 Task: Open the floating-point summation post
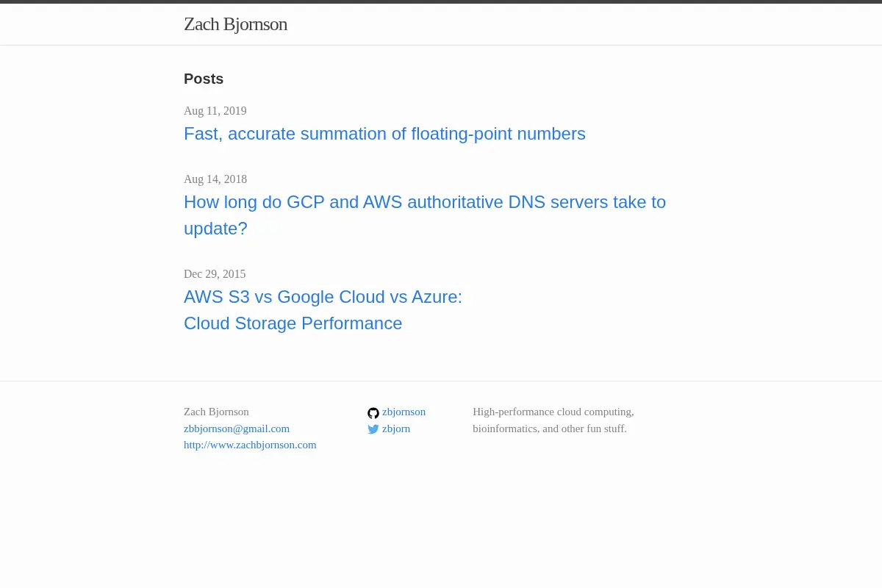pos(384,134)
